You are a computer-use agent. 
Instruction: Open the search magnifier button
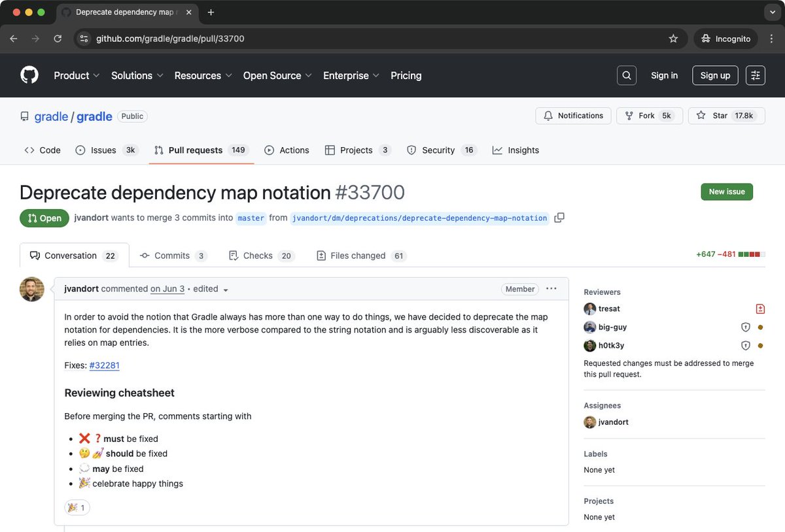[627, 75]
